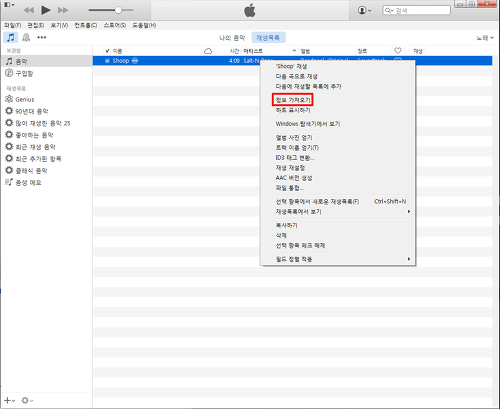500x409 pixels.
Task: Open the 컨트롤(C) menu
Action: coord(86,25)
